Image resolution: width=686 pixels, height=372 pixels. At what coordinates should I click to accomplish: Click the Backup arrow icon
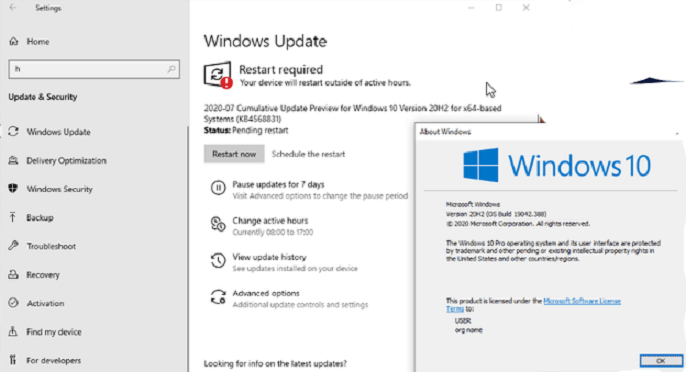13,217
